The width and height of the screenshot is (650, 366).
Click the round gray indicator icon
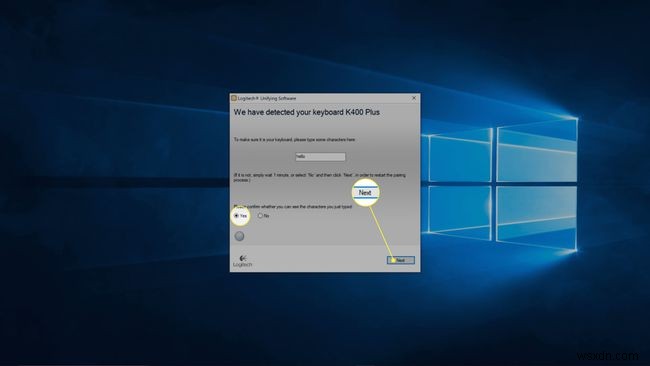(240, 236)
